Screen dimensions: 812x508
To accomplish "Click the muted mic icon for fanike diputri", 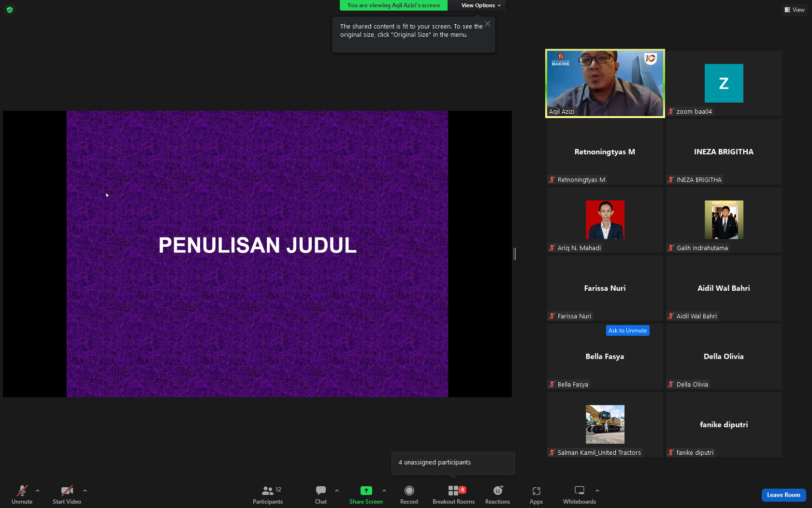I will (671, 452).
